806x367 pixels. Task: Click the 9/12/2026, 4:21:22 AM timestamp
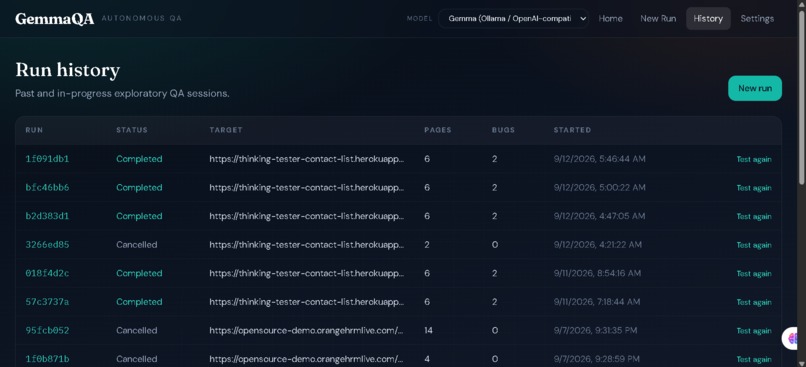pos(597,245)
